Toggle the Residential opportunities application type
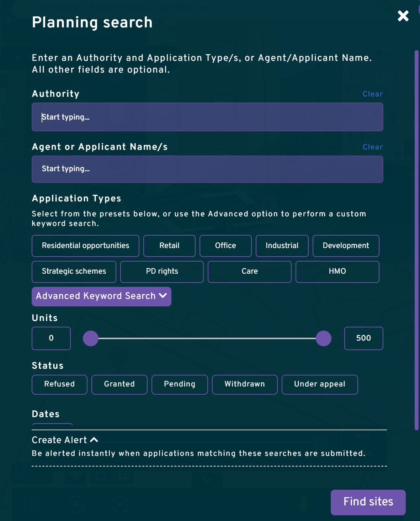This screenshot has width=420, height=521. pos(85,246)
